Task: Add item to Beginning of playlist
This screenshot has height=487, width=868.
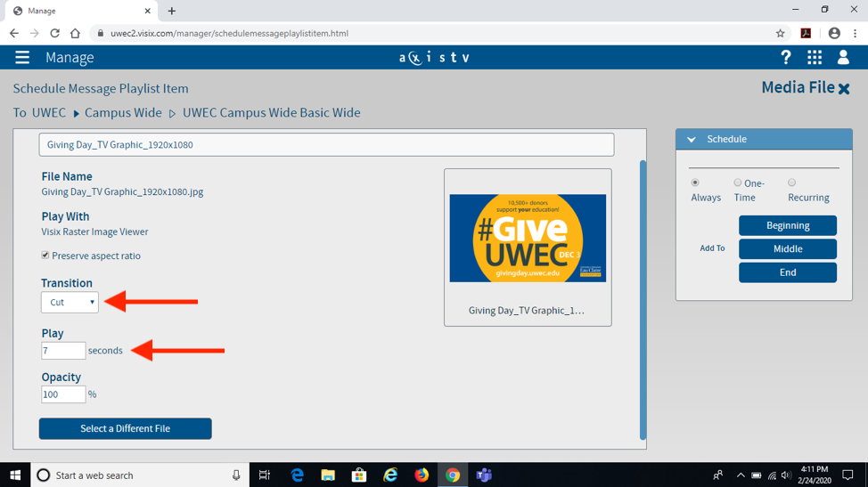Action: [788, 225]
